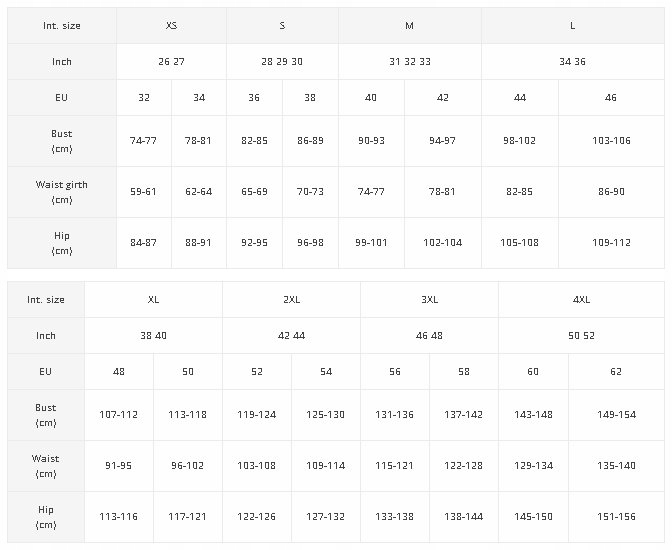Select the '28 29 30' inch cell
Viewport: 672px width, 550px height.
282,62
